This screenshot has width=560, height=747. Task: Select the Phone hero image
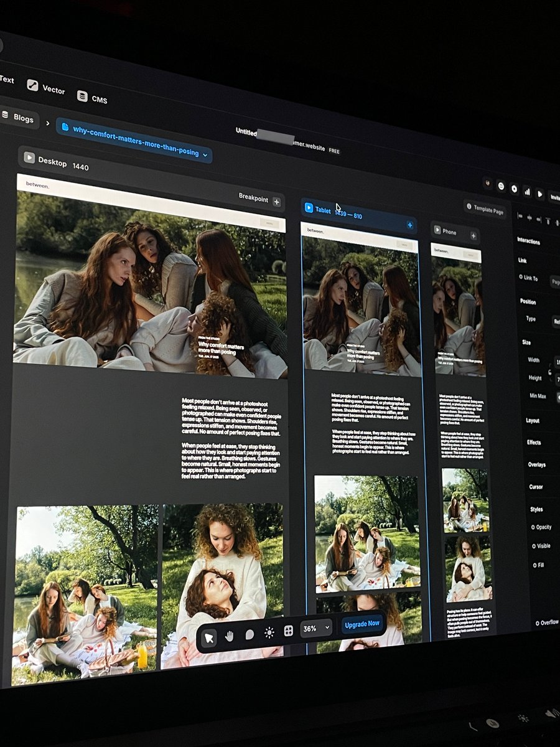pos(459,316)
